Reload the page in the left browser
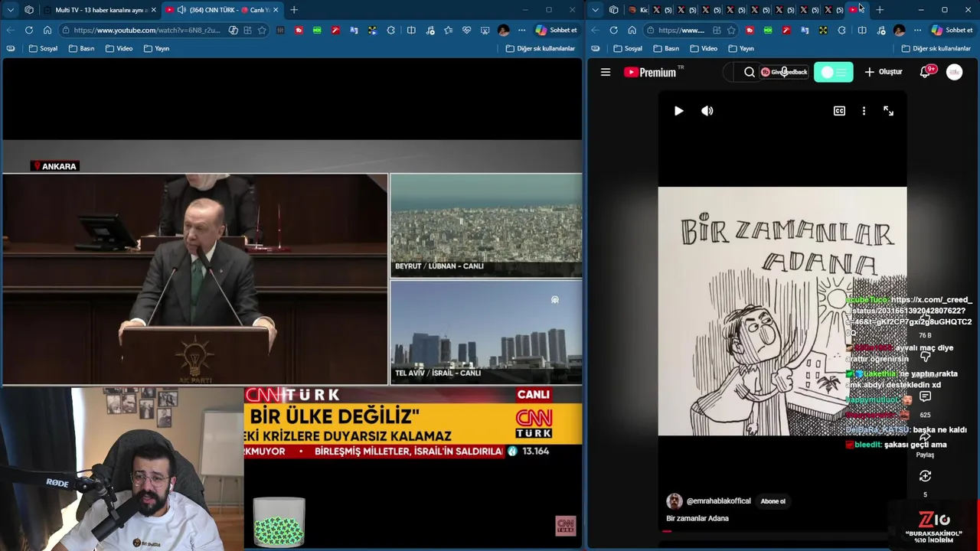 click(x=28, y=30)
